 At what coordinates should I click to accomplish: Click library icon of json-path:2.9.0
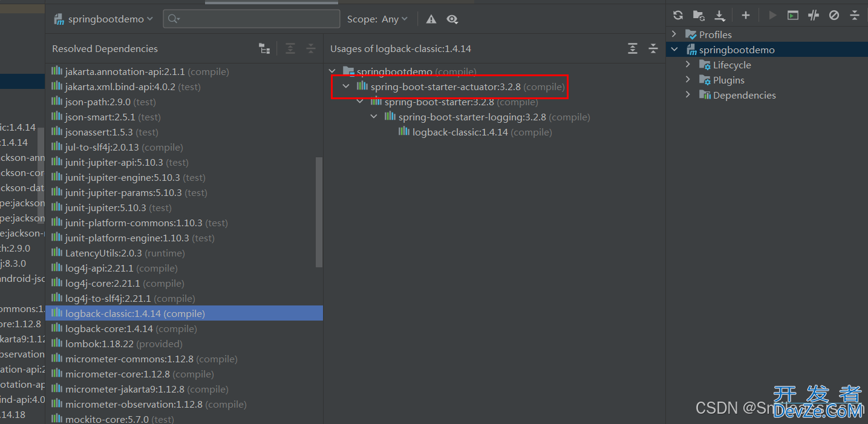pyautogui.click(x=57, y=101)
